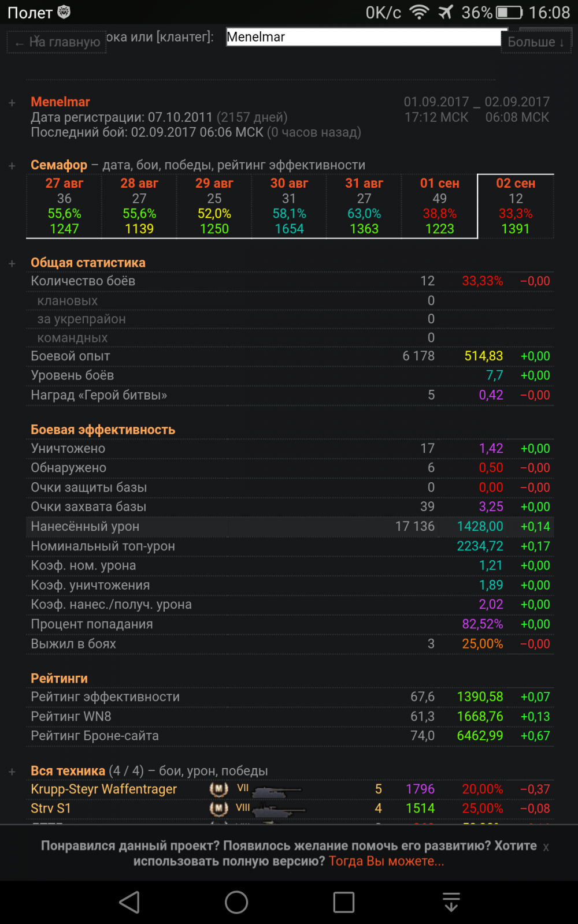This screenshot has width=578, height=924.
Task: Toggle the Семафор section plus sign
Action: 12,166
